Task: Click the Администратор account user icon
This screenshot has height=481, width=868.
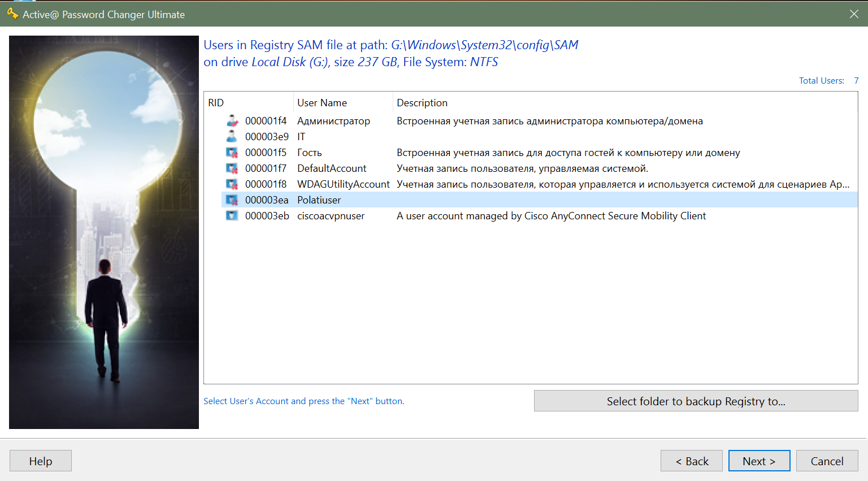Action: click(232, 121)
